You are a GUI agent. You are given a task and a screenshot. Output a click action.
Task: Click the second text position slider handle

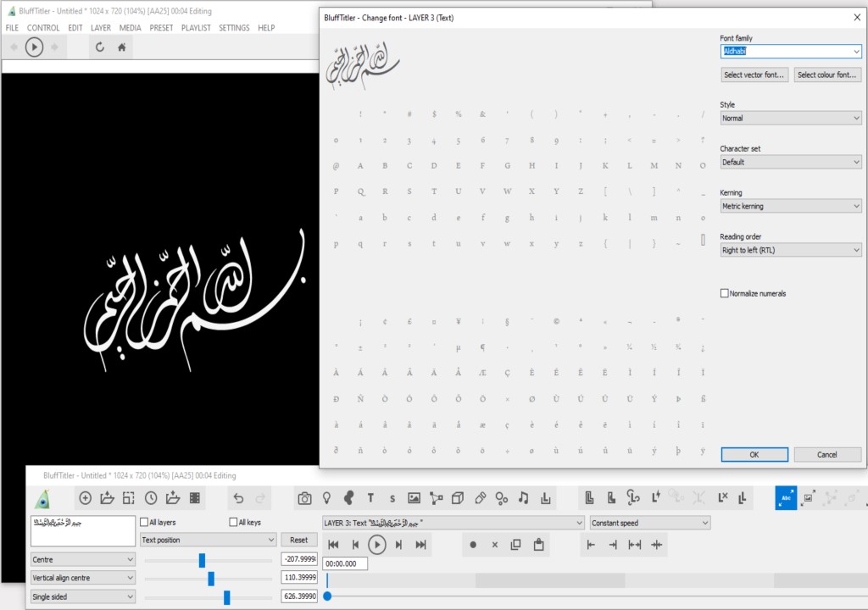[x=211, y=579]
